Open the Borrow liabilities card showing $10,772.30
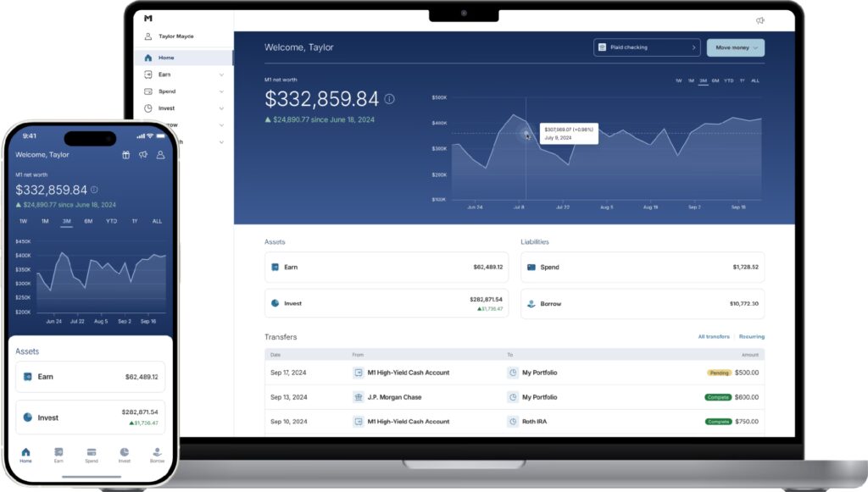The image size is (868, 492). (x=642, y=303)
